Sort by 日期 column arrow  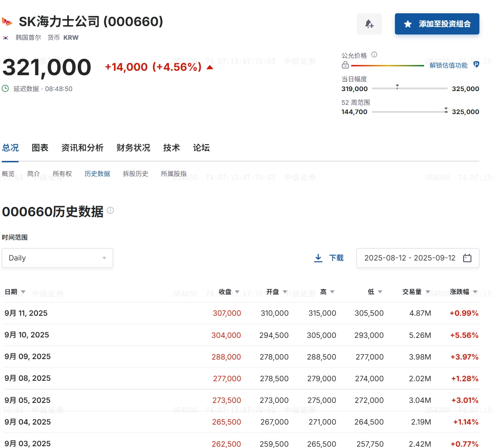pyautogui.click(x=23, y=292)
